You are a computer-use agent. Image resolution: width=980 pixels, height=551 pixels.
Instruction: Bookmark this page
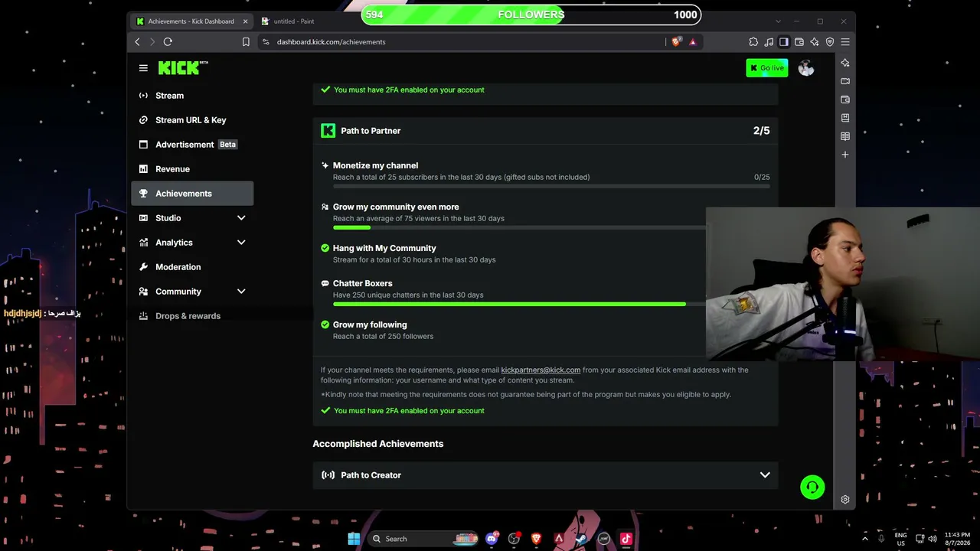[x=246, y=42]
